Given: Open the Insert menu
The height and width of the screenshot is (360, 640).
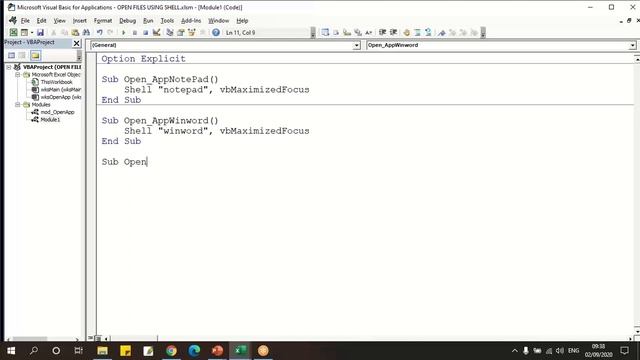Looking at the screenshot, I should [80, 20].
